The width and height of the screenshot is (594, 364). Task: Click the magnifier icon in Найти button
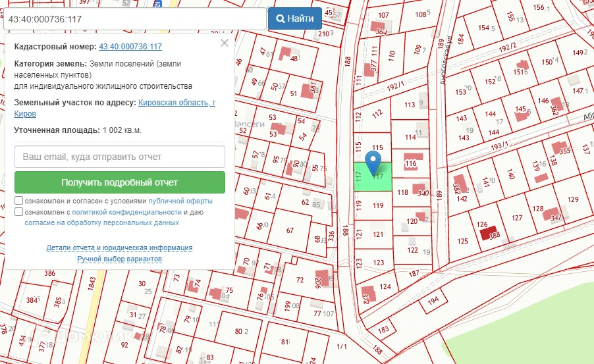(x=281, y=19)
